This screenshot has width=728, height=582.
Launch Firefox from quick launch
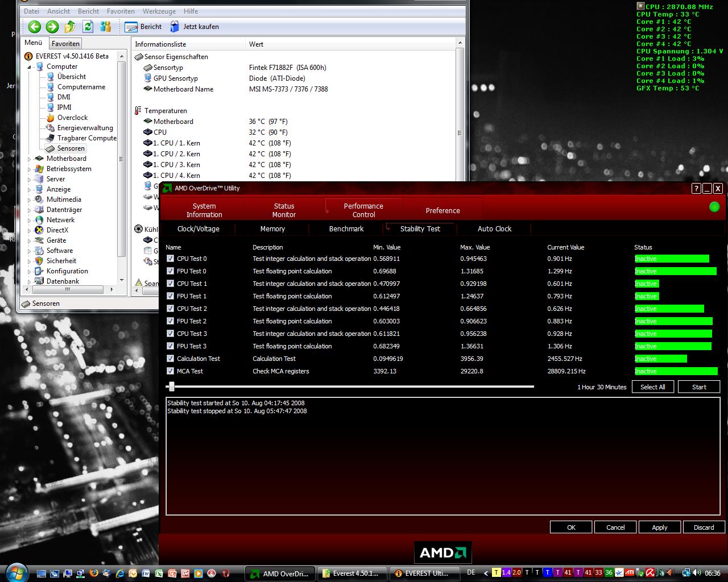[94, 573]
